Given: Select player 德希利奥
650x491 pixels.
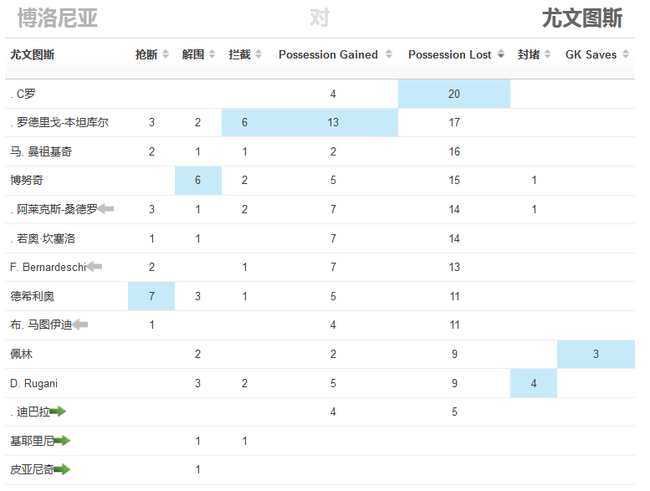Looking at the screenshot, I should [32, 296].
